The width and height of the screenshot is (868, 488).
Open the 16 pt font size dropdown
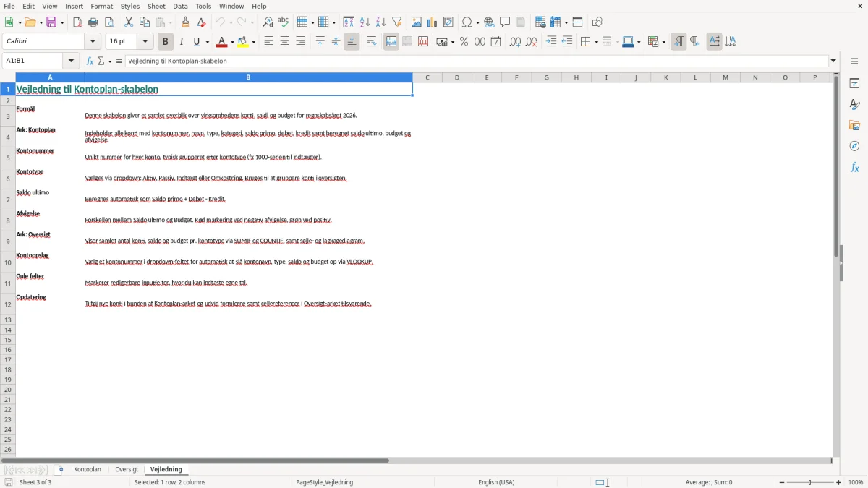point(145,42)
